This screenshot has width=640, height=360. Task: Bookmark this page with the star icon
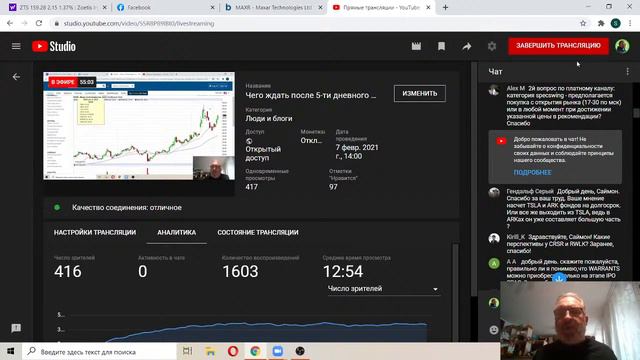583,23
